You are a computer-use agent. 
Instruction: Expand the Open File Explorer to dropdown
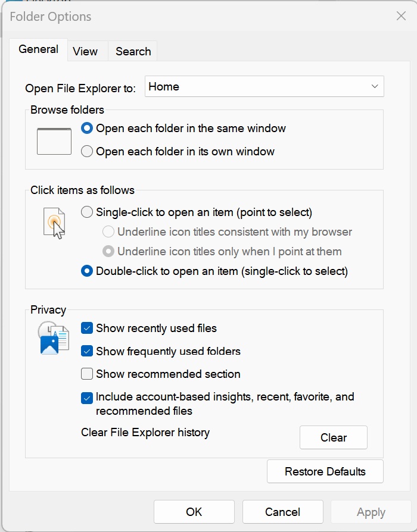264,87
